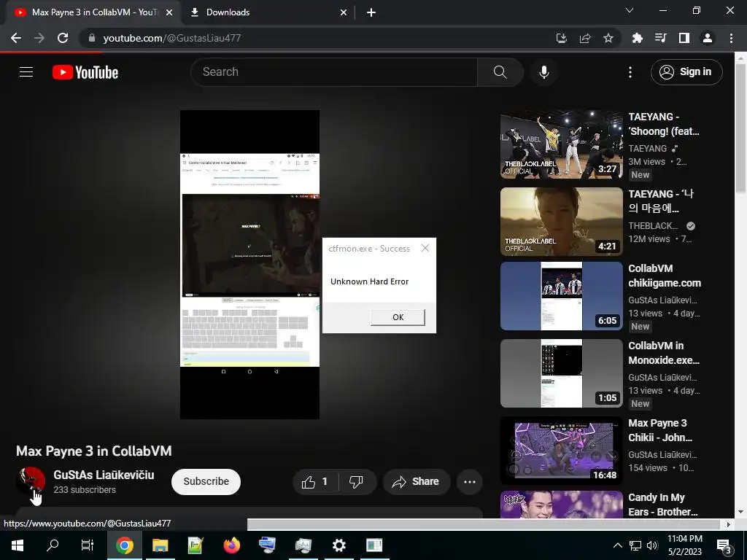Image resolution: width=747 pixels, height=560 pixels.
Task: Open GuStAs Liaūkevičiu channel avatar
Action: point(31,481)
